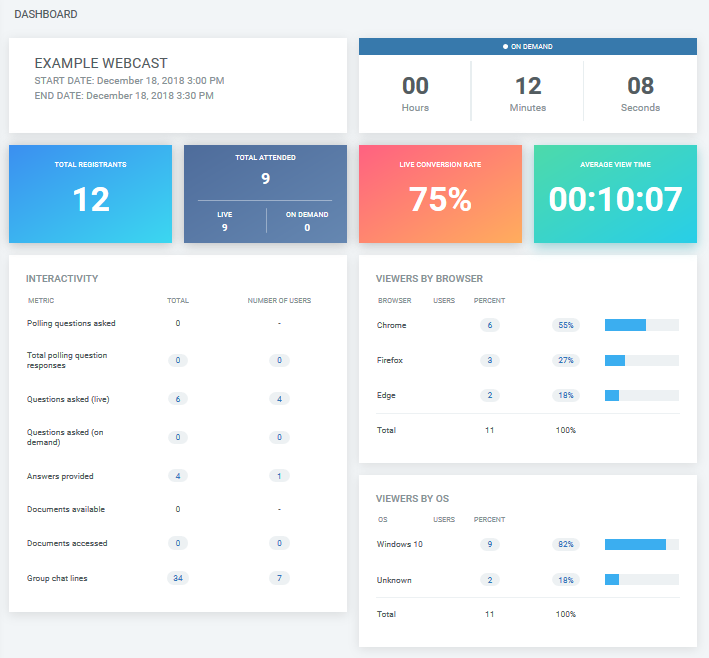This screenshot has width=709, height=658.
Task: Click Edge row label
Action: point(386,395)
